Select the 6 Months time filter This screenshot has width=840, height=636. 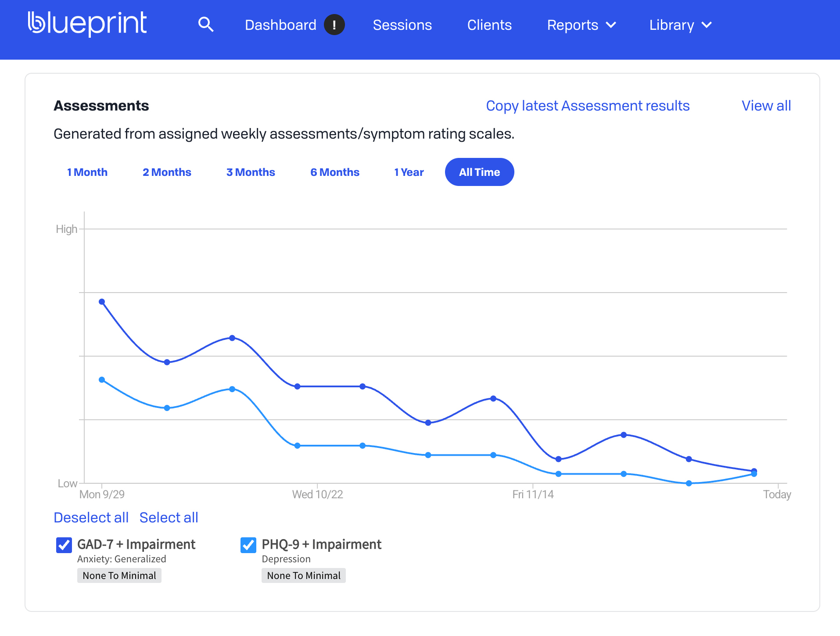click(335, 172)
